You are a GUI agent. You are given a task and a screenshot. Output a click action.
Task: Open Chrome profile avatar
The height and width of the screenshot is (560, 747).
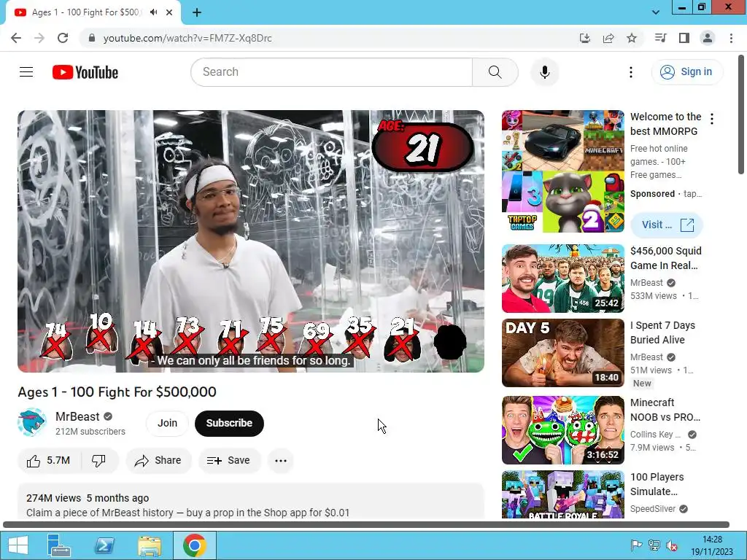[x=708, y=38]
